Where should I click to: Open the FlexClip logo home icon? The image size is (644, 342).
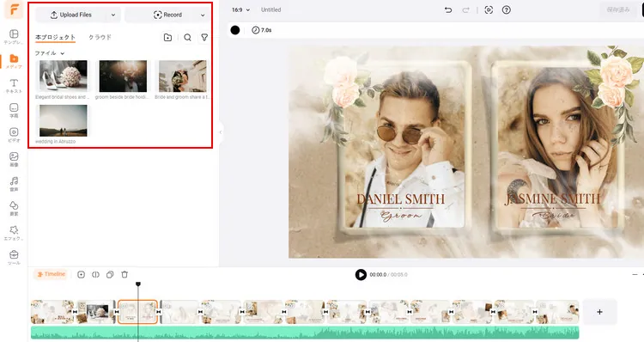point(14,9)
